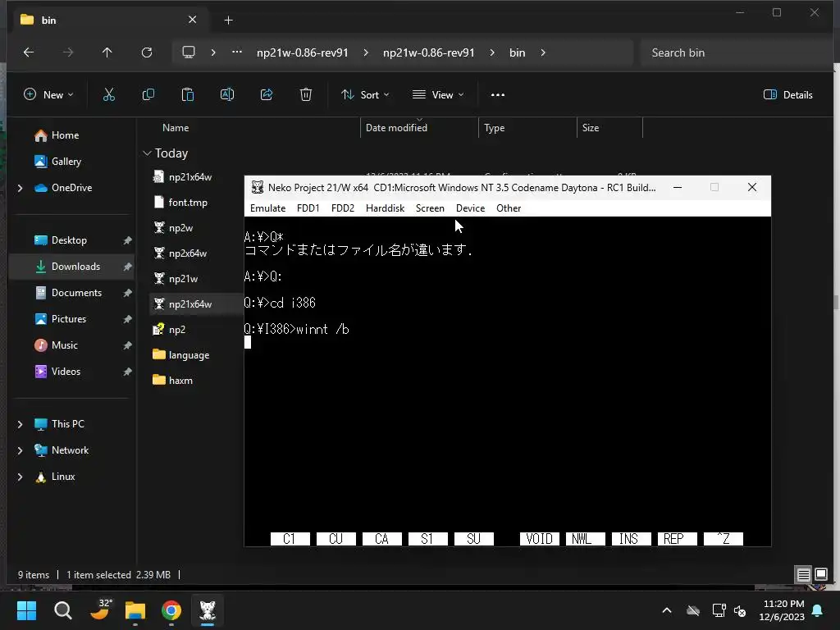The width and height of the screenshot is (840, 630).
Task: Open the Emulate menu in Neko Project
Action: (x=268, y=208)
